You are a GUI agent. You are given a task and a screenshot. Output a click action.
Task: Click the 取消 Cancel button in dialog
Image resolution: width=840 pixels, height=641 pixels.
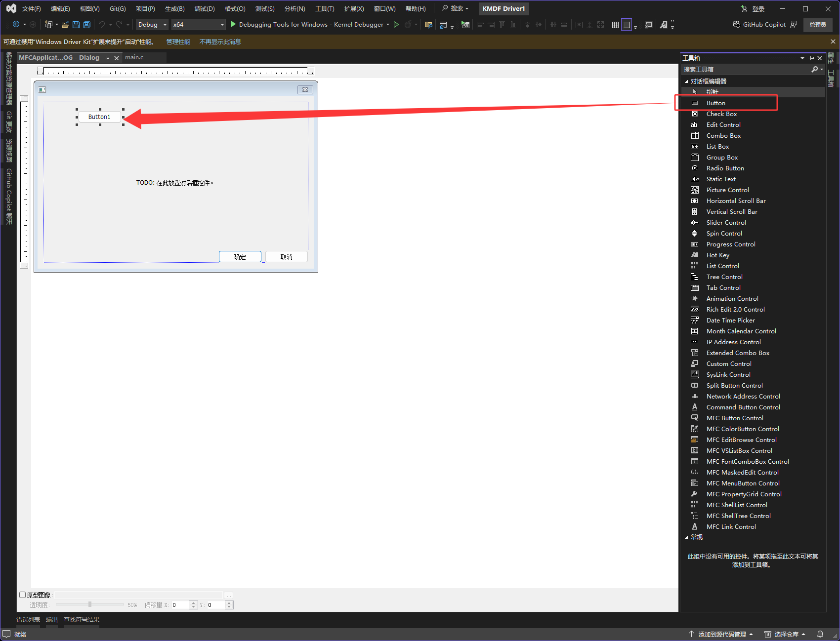287,257
